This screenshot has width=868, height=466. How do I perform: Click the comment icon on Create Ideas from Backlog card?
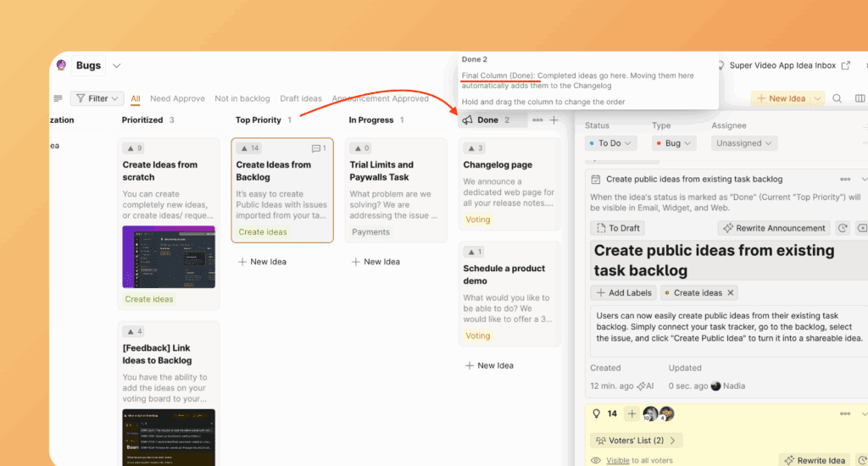click(x=319, y=148)
